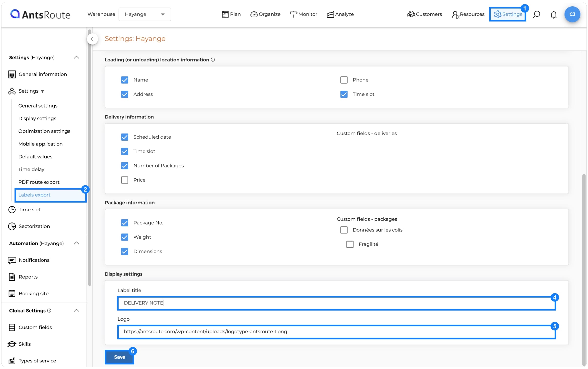
Task: Collapse the sidebar with the arrow button
Action: tap(92, 39)
